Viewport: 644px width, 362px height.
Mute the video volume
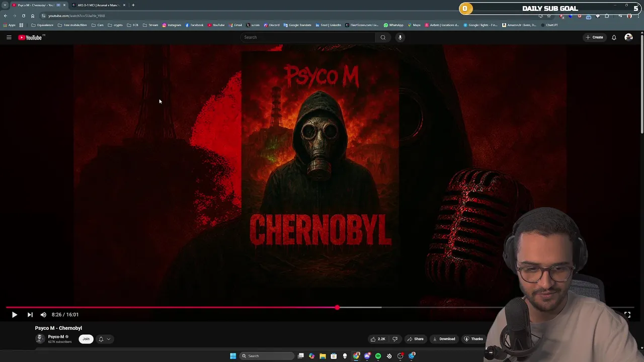coord(43,315)
